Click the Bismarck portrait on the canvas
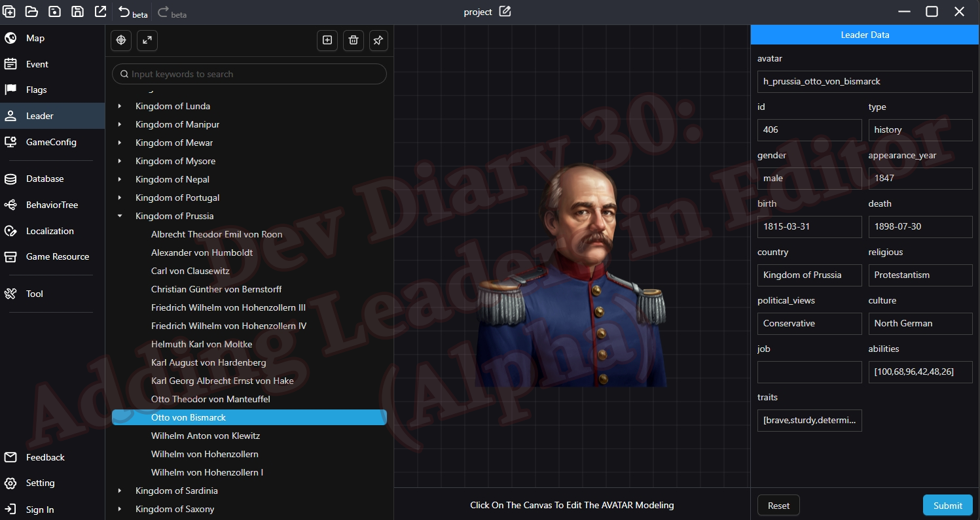The width and height of the screenshot is (980, 520). coord(571,275)
